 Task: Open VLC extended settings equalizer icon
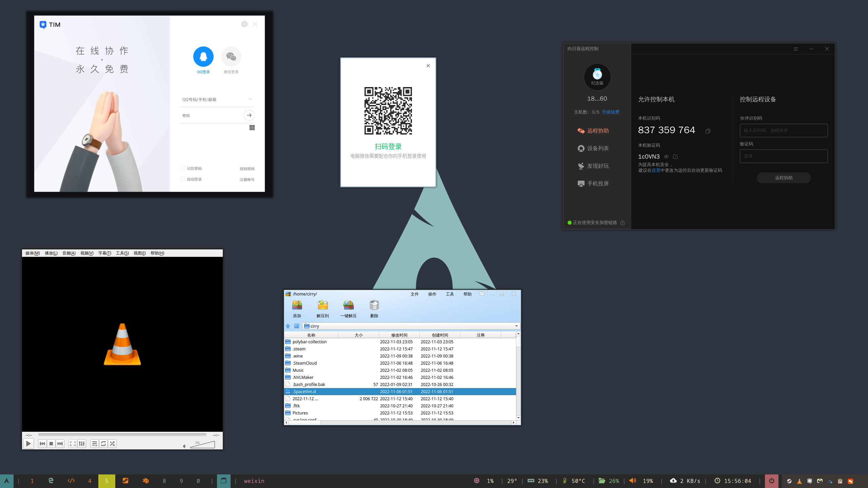(x=82, y=444)
